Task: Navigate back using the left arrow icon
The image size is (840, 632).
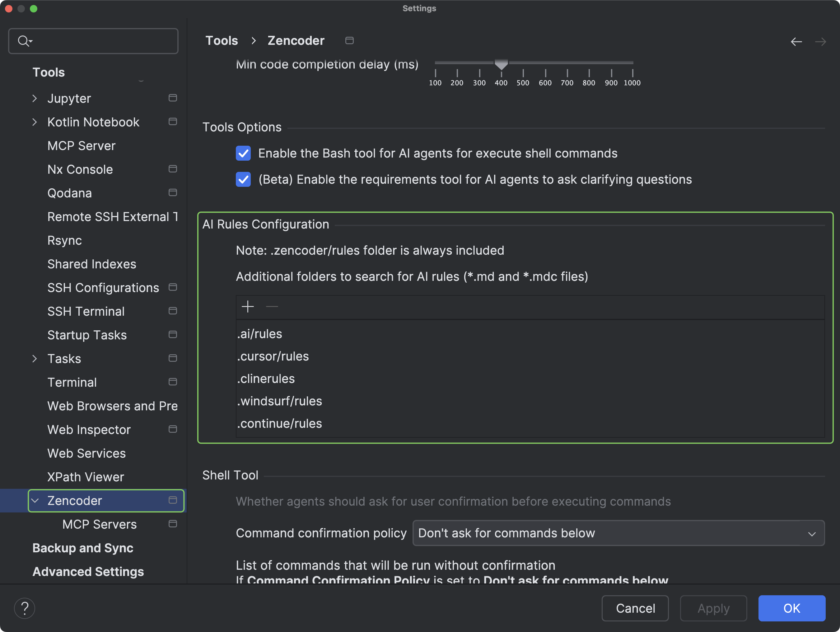Action: pyautogui.click(x=796, y=42)
